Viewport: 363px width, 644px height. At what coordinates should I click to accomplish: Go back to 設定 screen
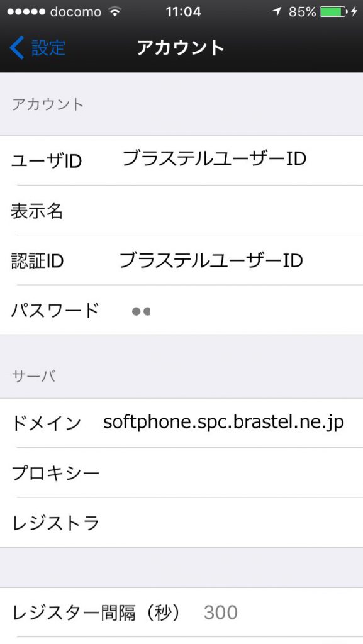coord(37,48)
